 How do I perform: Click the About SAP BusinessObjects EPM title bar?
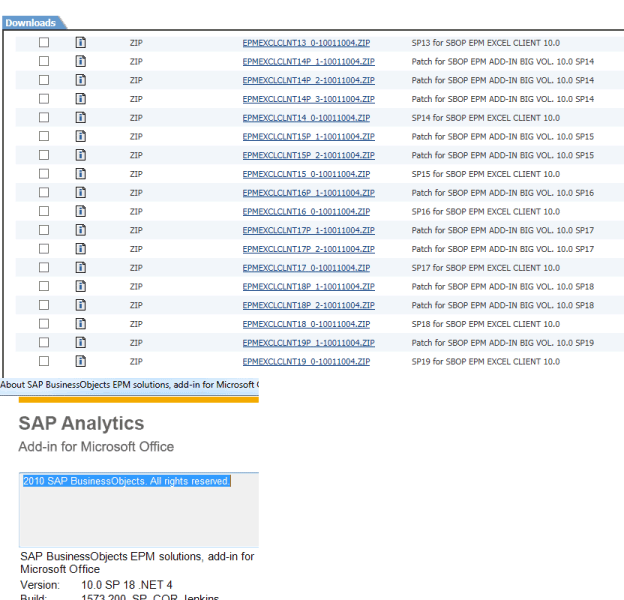pyautogui.click(x=129, y=385)
